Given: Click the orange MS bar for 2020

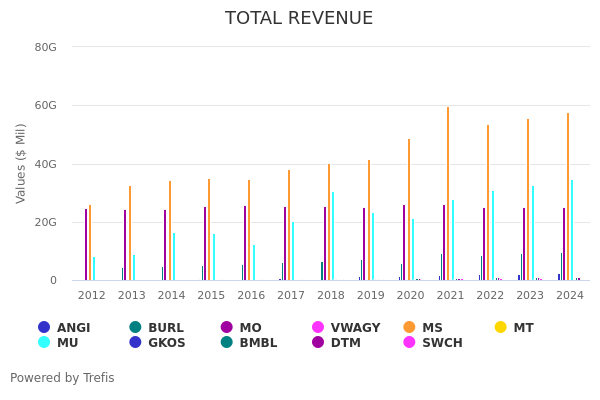Looking at the screenshot, I should tap(408, 210).
